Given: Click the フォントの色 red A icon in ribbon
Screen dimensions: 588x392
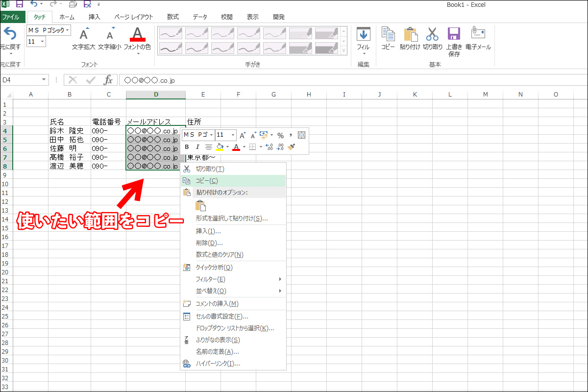Looking at the screenshot, I should pyautogui.click(x=138, y=34).
